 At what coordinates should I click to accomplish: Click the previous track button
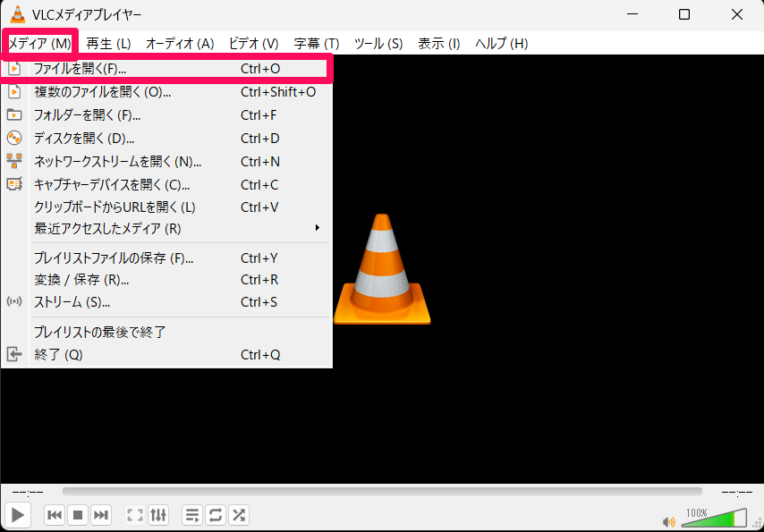[55, 514]
